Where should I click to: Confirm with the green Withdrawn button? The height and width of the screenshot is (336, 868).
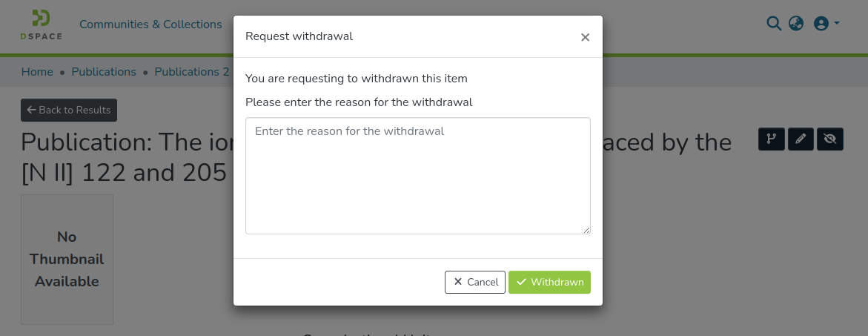[x=549, y=282]
